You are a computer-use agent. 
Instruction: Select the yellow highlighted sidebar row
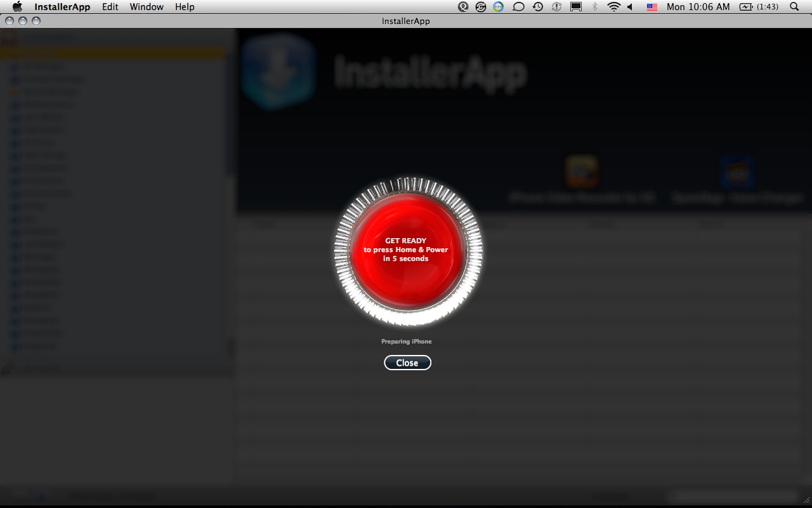[113, 55]
